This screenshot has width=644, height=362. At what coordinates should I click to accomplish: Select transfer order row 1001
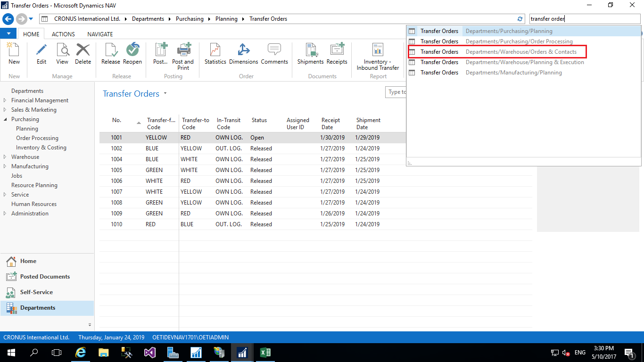click(252, 138)
